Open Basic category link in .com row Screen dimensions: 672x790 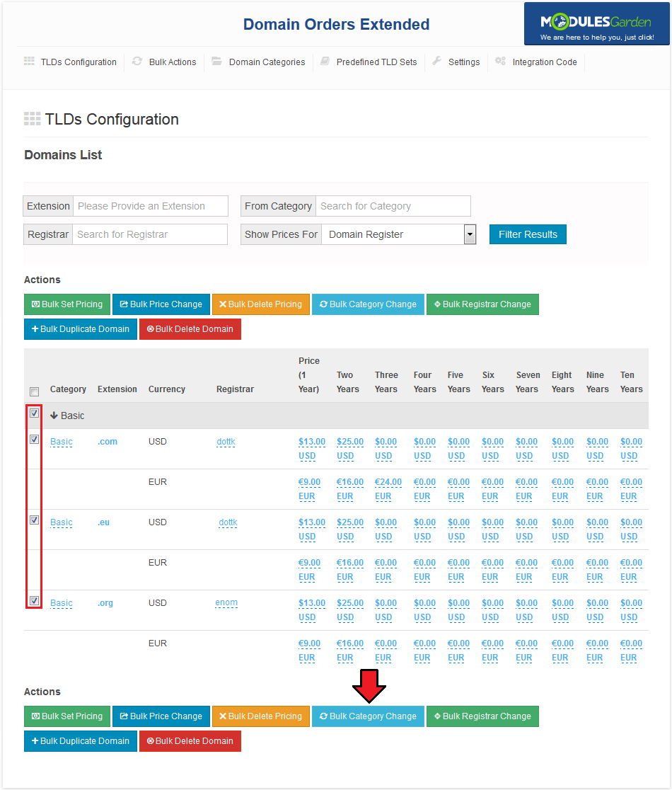(x=62, y=442)
